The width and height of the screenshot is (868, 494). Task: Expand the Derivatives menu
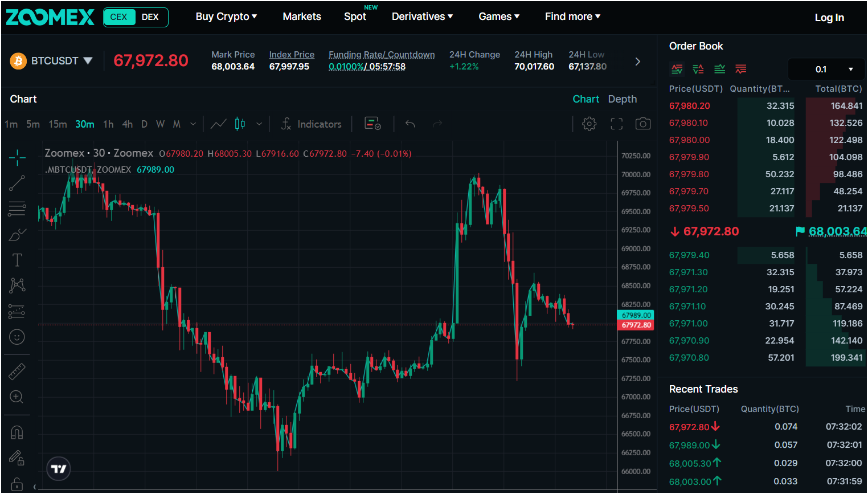point(422,17)
